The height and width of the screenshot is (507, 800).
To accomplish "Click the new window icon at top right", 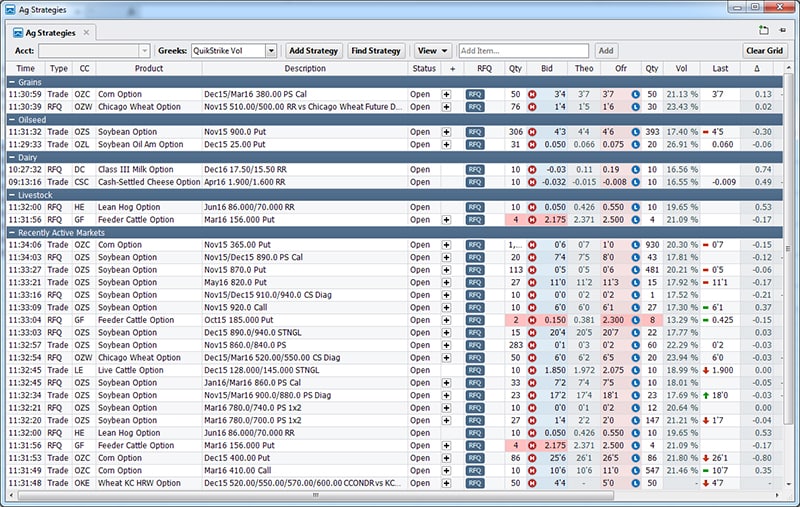I will click(x=764, y=30).
